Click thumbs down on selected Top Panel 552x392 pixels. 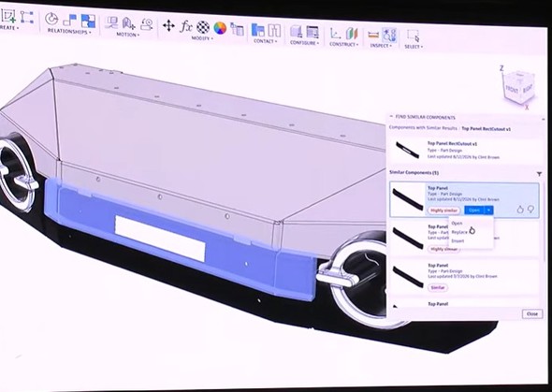530,210
